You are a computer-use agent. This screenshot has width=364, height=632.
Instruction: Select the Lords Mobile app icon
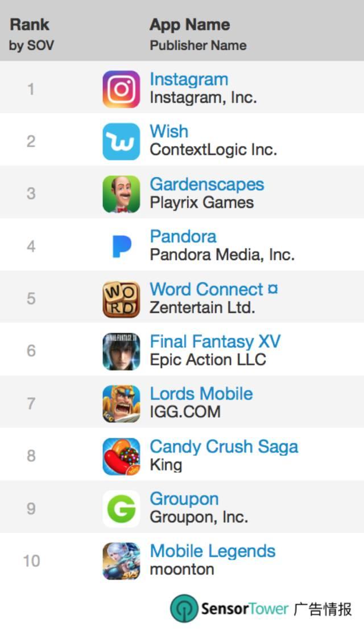tap(121, 403)
